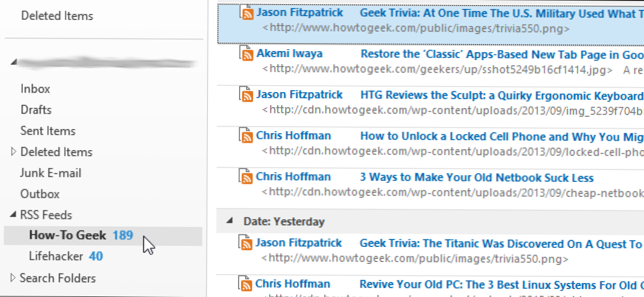Open the Sent Items folder
Image resolution: width=644 pixels, height=297 pixels.
click(x=48, y=131)
